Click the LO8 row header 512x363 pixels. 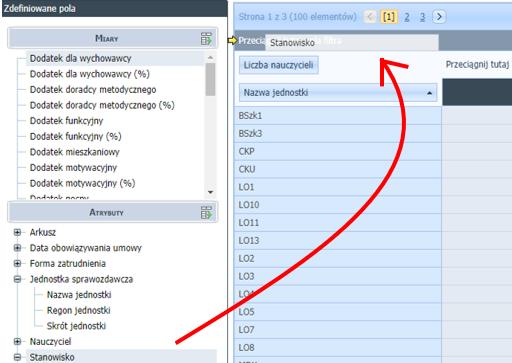point(338,348)
